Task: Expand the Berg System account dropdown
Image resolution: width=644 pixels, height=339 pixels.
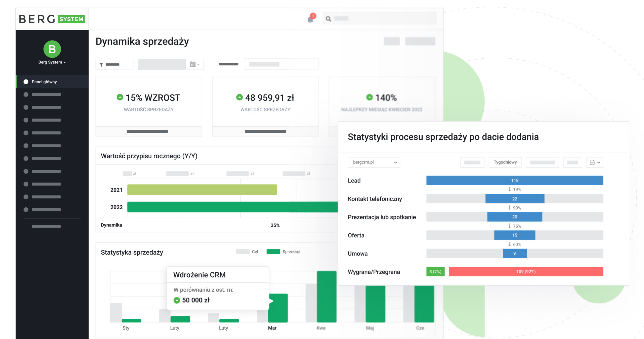Action: [x=52, y=62]
